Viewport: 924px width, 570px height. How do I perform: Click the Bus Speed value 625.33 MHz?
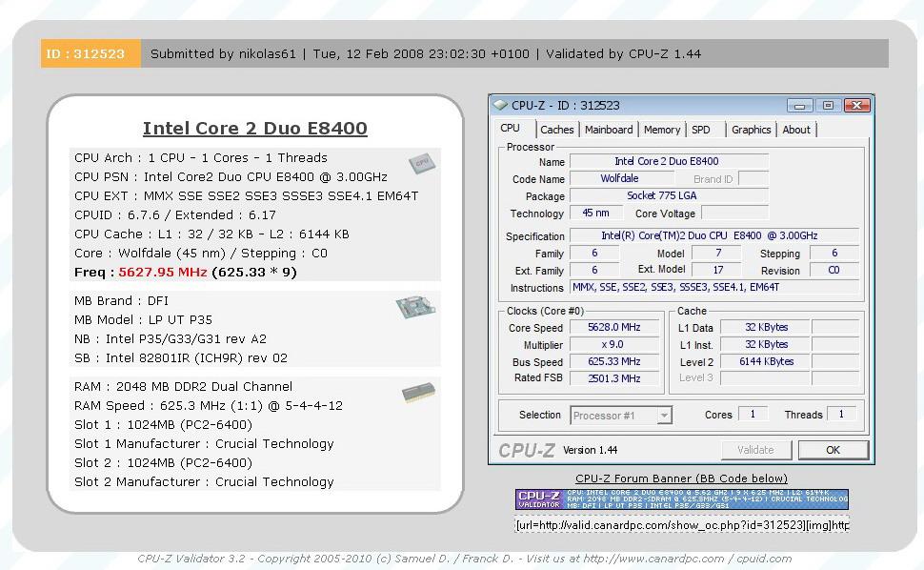click(x=614, y=361)
